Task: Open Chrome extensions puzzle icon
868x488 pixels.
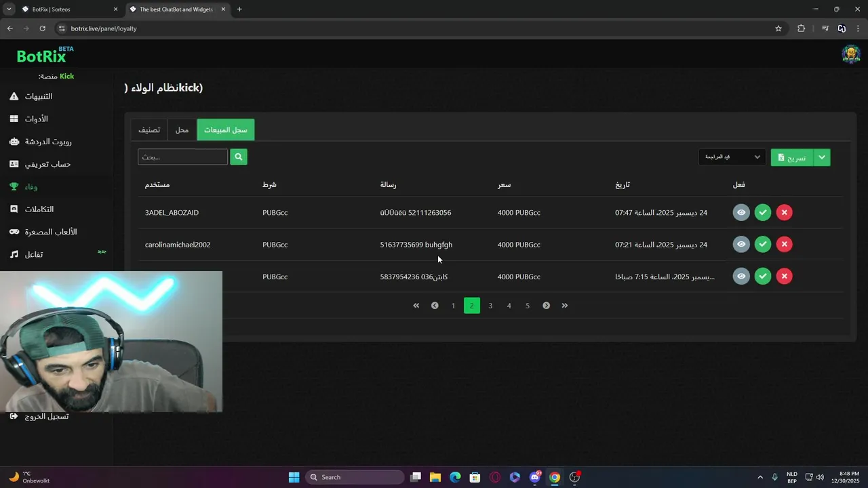Action: [x=801, y=28]
